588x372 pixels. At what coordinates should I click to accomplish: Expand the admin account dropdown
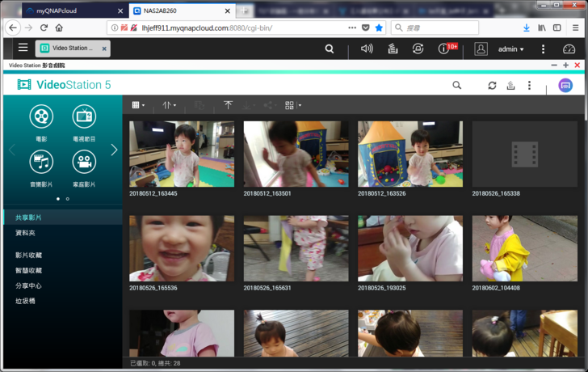511,49
